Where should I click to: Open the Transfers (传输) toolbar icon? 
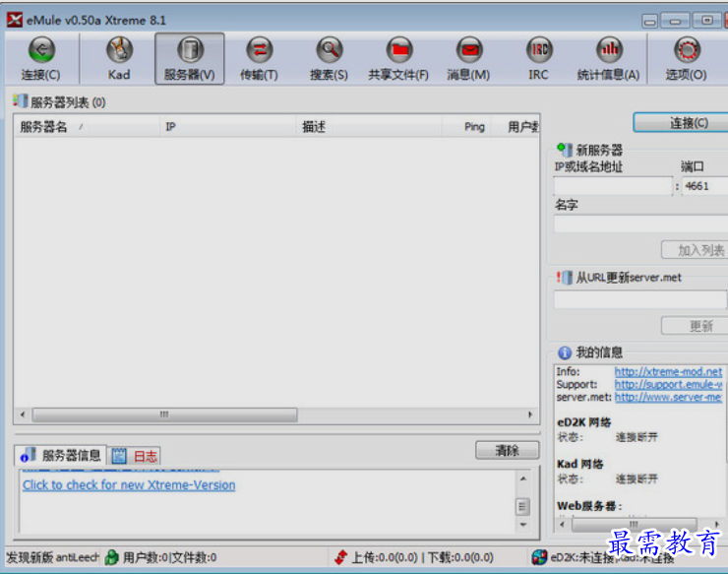260,50
